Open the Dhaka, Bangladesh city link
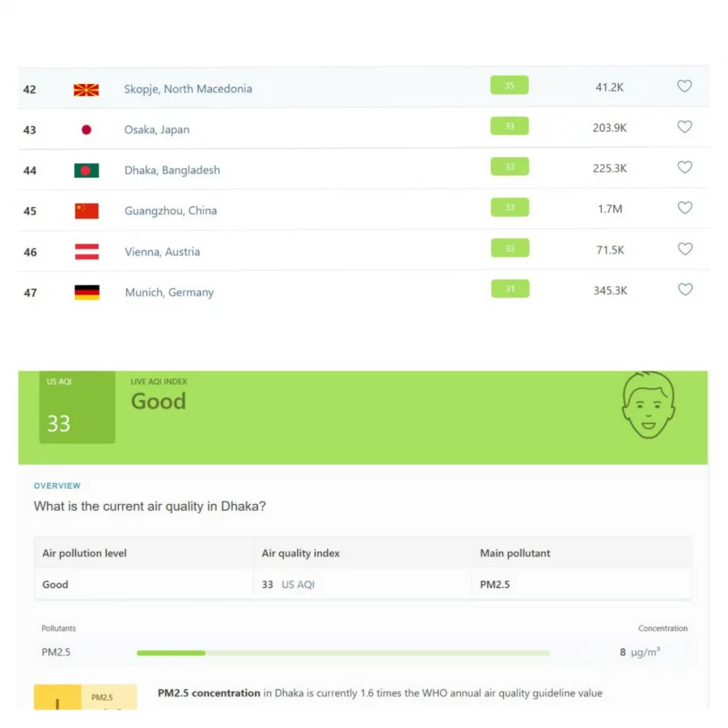This screenshot has width=728, height=728. 171,170
